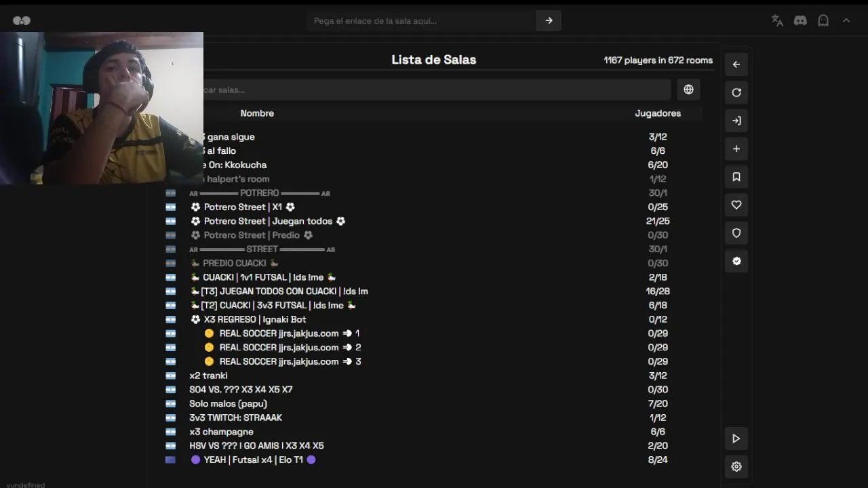Select 'PREDIO CUACKI' room
868x488 pixels.
tap(434, 263)
